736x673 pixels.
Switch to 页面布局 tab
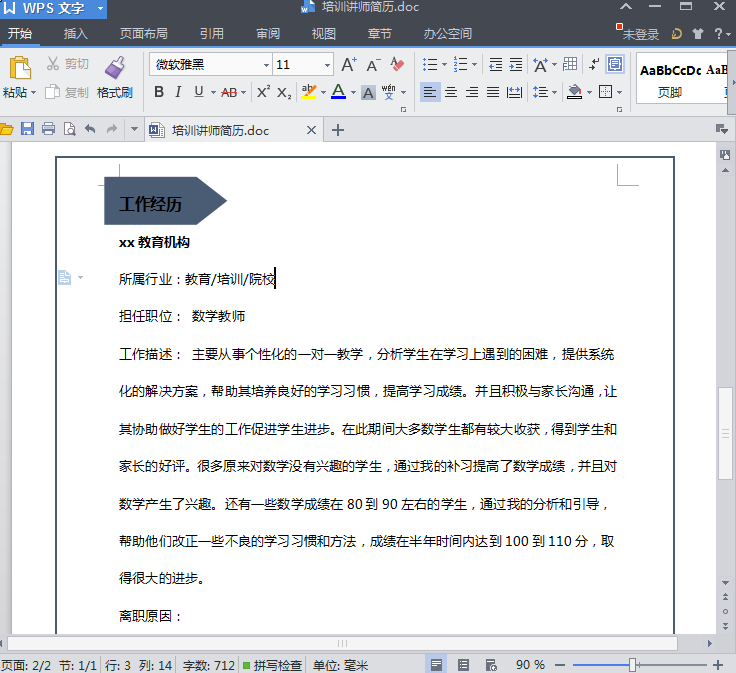144,33
